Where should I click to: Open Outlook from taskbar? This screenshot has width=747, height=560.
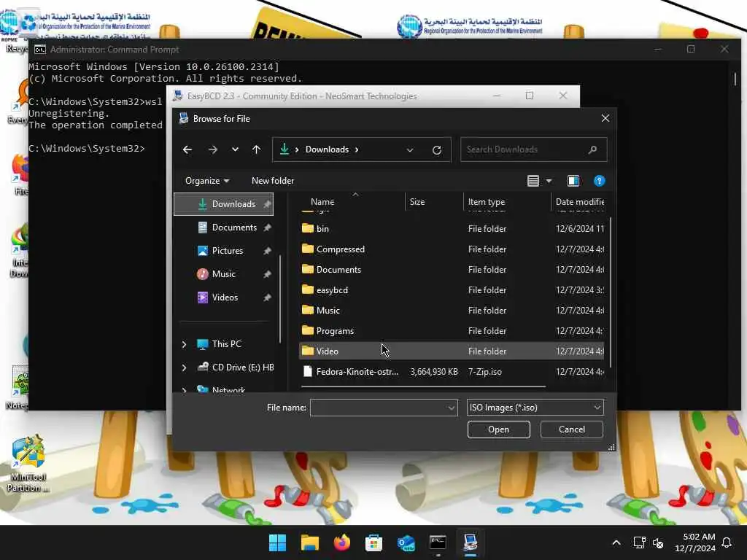pyautogui.click(x=406, y=542)
